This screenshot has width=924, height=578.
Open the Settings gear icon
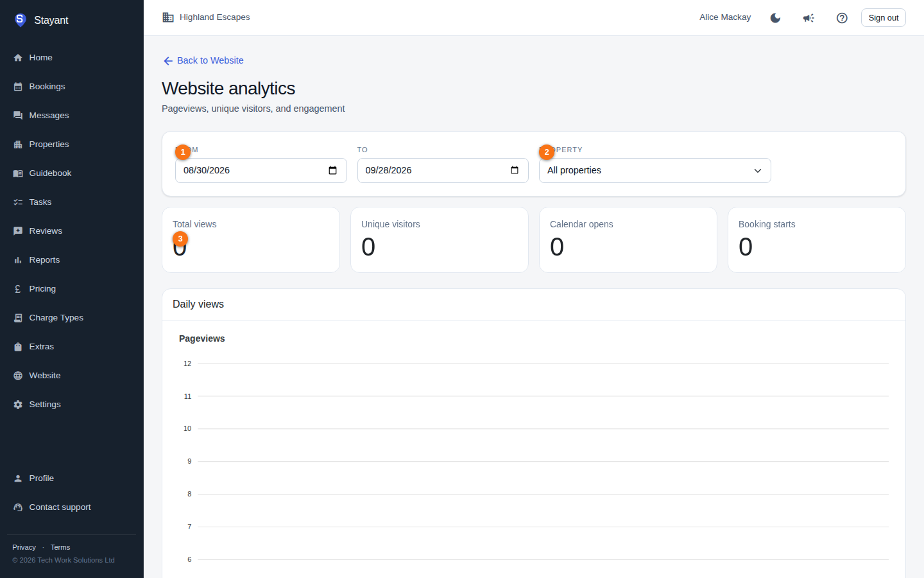tap(18, 405)
